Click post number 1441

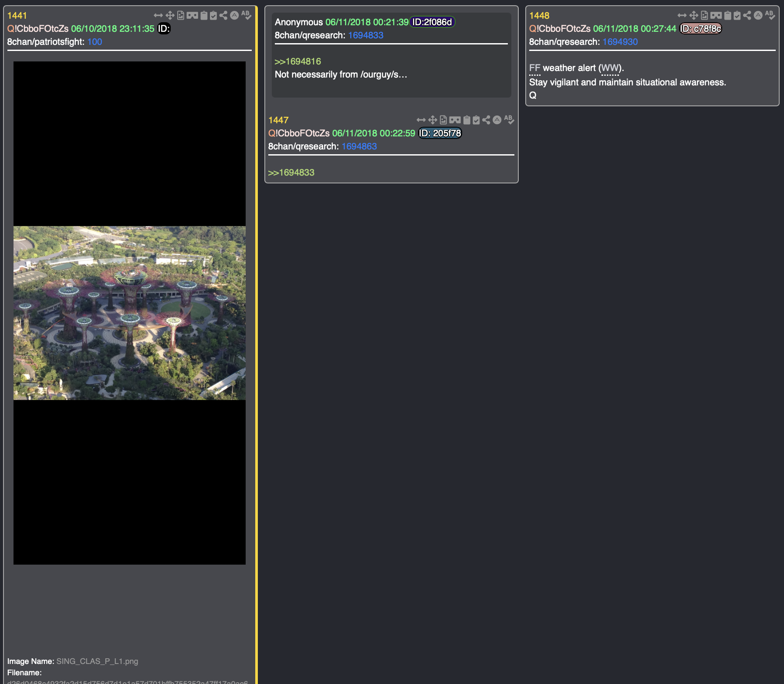pos(17,16)
